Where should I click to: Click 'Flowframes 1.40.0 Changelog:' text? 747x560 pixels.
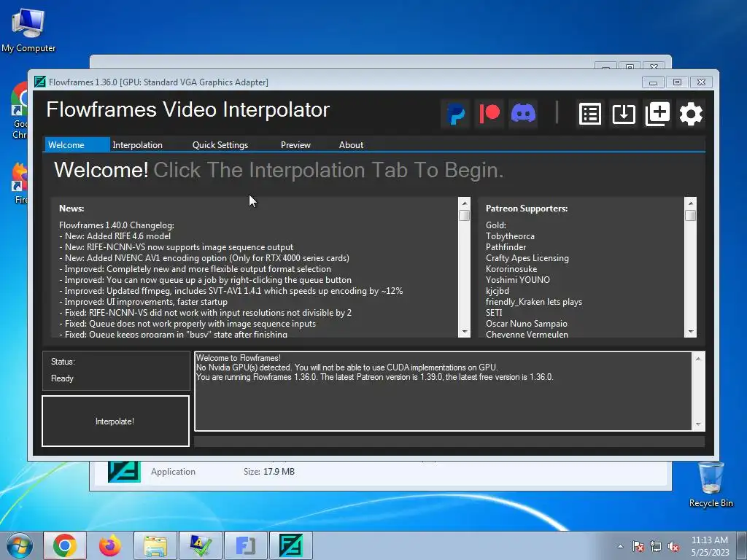point(117,225)
